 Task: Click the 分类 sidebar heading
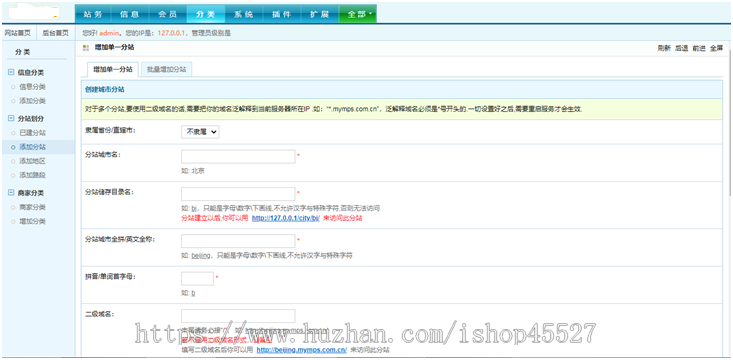pyautogui.click(x=22, y=52)
